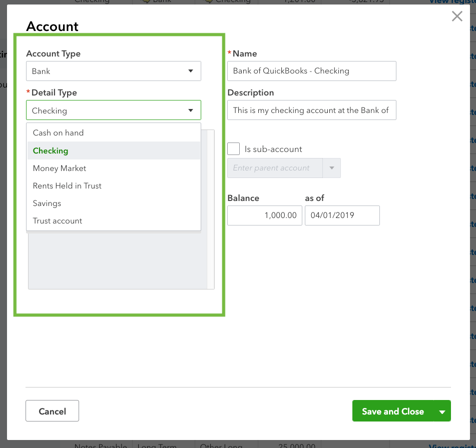Open the Account Type dropdown showing Bank

point(114,71)
